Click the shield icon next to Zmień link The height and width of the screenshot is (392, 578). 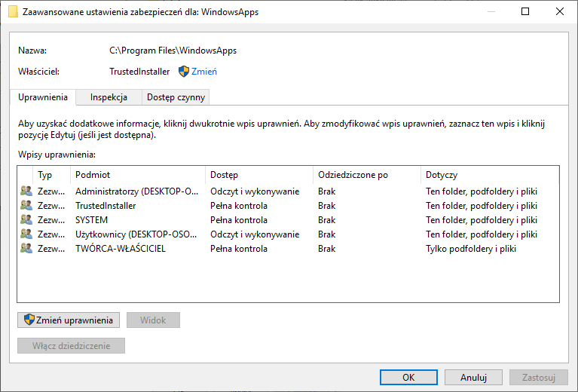[184, 72]
